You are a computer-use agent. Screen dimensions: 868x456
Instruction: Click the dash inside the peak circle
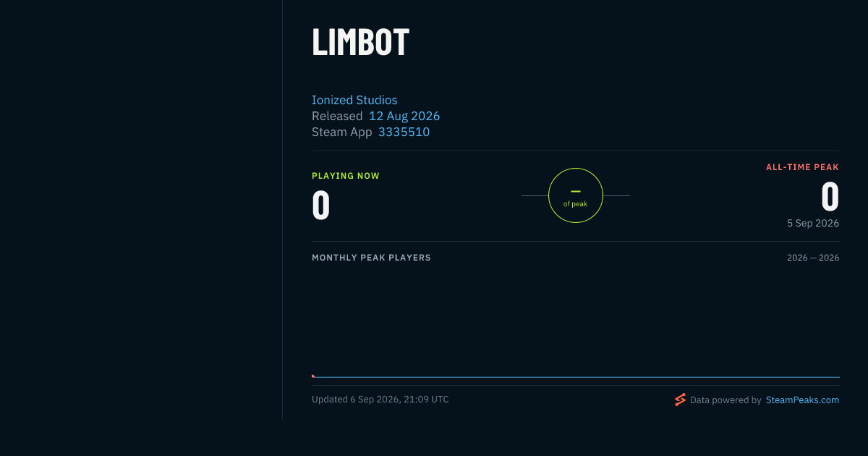coord(576,191)
